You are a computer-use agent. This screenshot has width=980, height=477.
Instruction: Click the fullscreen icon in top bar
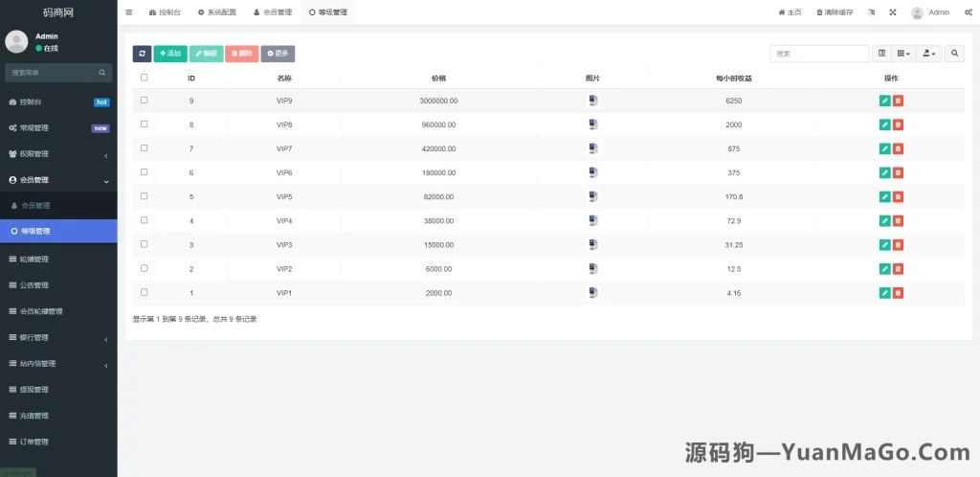coord(893,12)
